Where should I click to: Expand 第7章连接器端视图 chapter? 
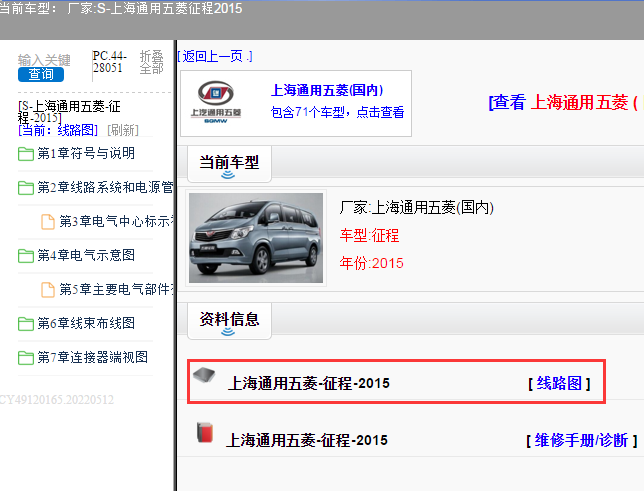[x=92, y=357]
